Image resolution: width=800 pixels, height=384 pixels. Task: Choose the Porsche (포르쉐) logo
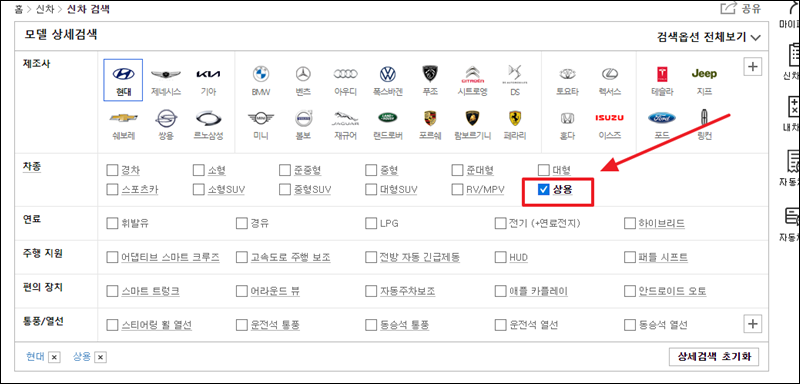pos(430,118)
